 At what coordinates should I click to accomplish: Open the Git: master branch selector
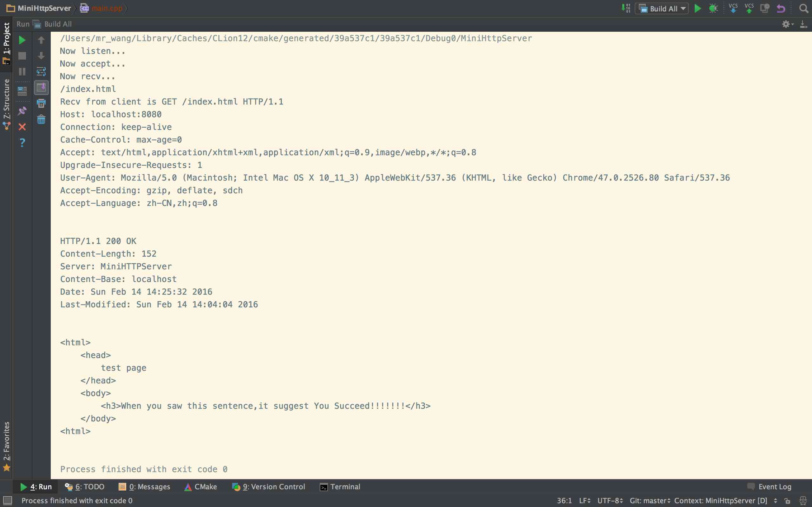650,500
